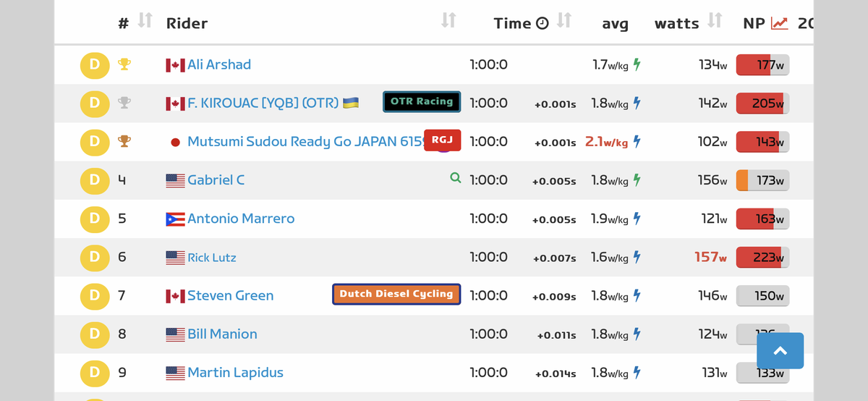Screen dimensions: 868x401
Task: Open Antonio Marrero's rider profile
Action: coord(241,219)
